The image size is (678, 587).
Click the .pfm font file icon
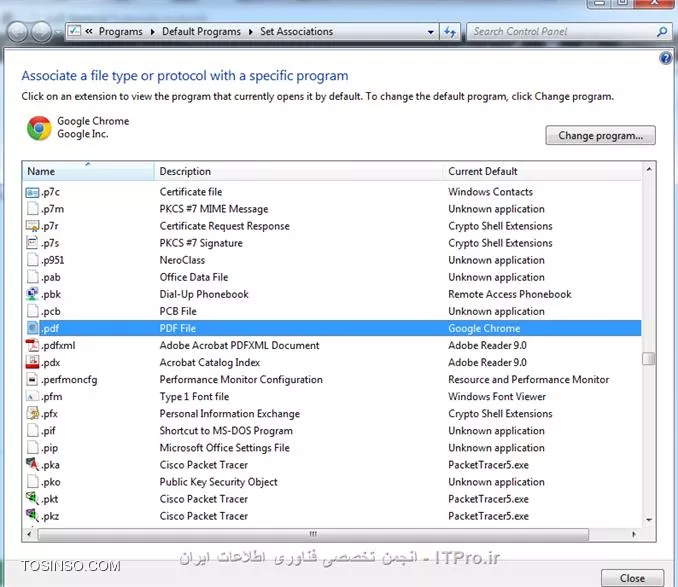click(x=32, y=397)
